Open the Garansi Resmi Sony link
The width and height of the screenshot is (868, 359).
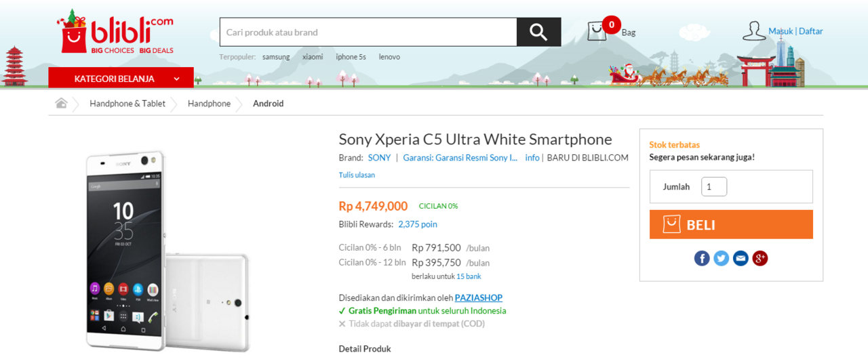(x=460, y=158)
